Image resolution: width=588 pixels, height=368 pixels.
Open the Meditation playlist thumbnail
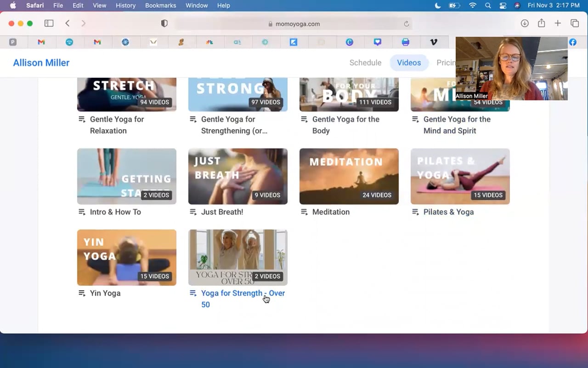pyautogui.click(x=349, y=176)
